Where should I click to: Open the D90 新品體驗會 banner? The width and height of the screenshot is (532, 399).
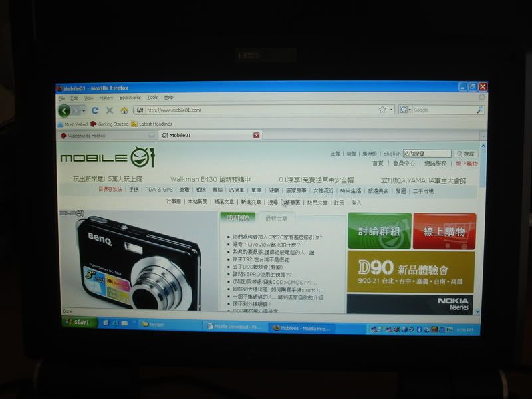tap(411, 272)
